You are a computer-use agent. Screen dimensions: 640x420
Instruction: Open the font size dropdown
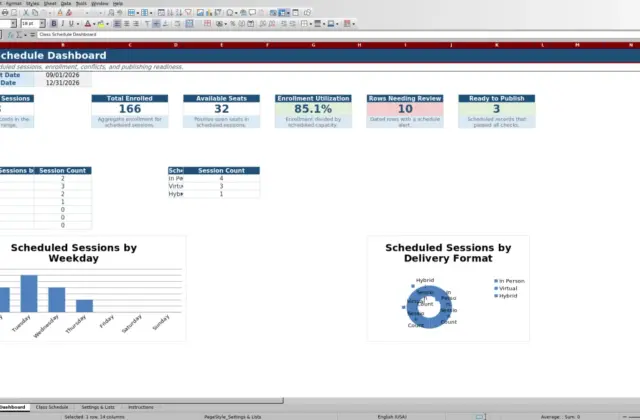tap(42, 24)
